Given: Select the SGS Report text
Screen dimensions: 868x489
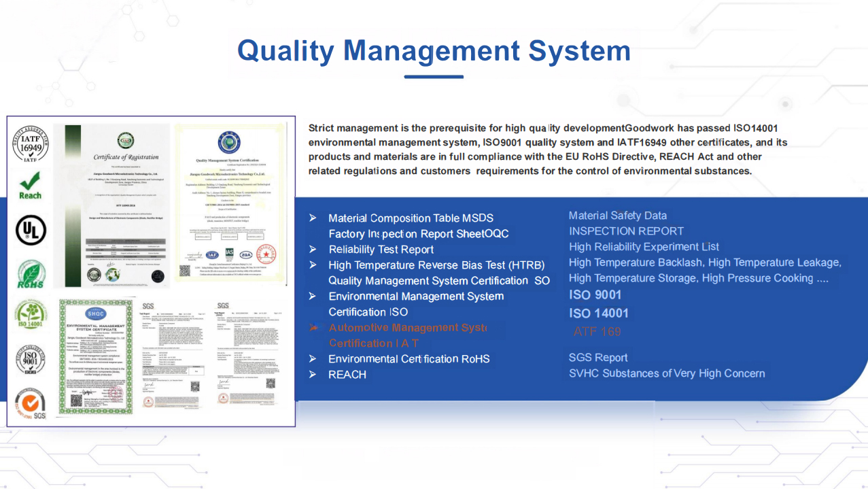Looking at the screenshot, I should point(598,358).
